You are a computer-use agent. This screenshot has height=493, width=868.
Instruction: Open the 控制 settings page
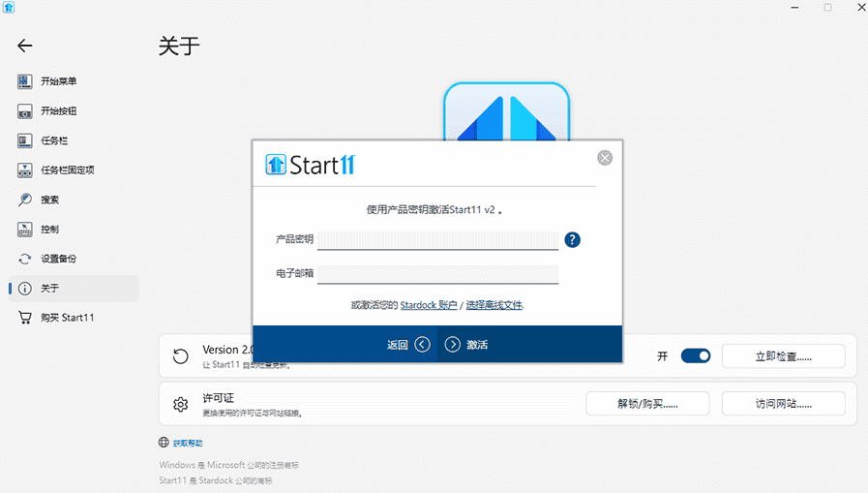coord(75,229)
